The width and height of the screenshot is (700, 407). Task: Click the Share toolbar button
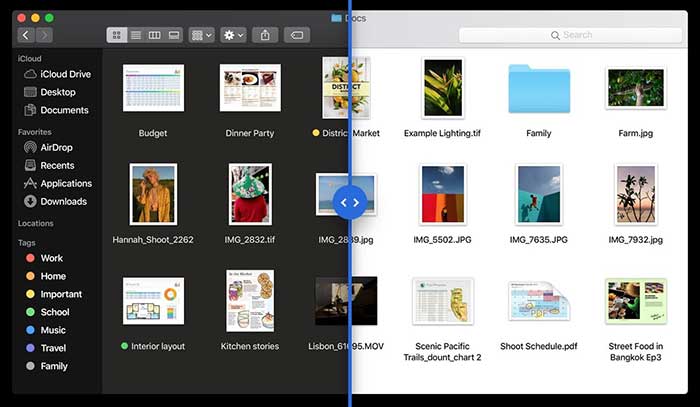(x=265, y=35)
